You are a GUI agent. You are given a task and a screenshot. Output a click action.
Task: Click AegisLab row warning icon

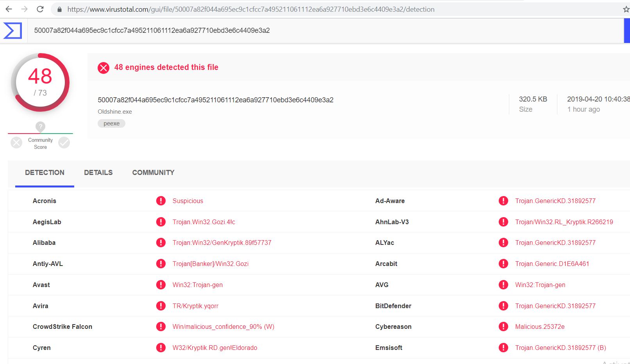pyautogui.click(x=161, y=222)
